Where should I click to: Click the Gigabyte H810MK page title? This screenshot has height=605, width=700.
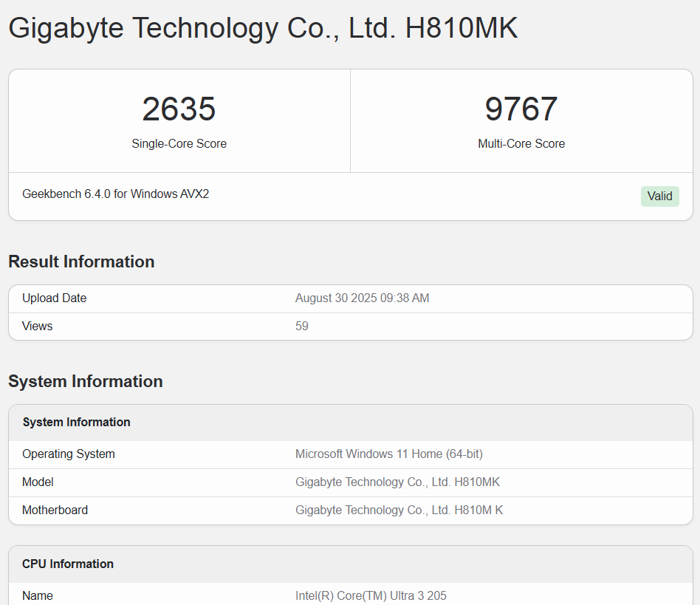tap(263, 29)
